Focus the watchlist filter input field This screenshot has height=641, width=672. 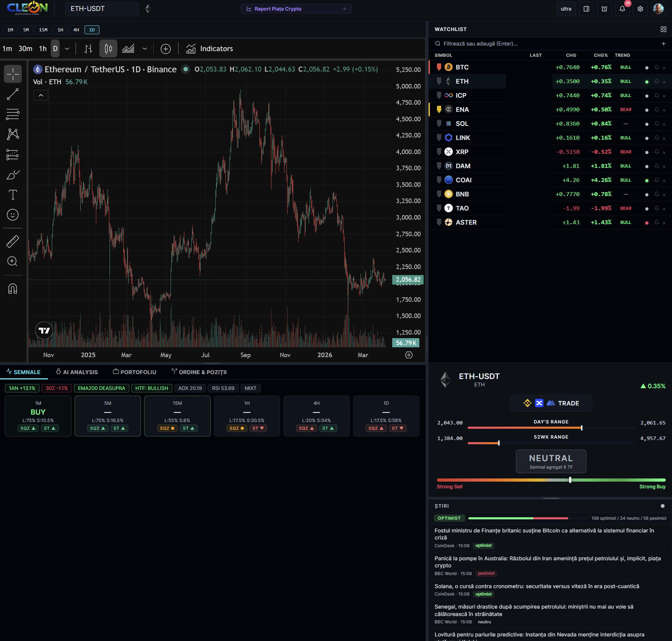546,44
